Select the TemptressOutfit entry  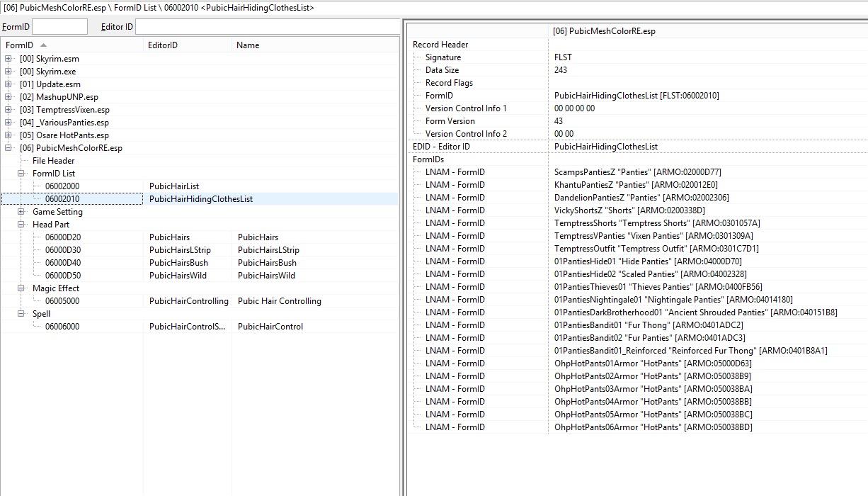pyautogui.click(x=656, y=249)
